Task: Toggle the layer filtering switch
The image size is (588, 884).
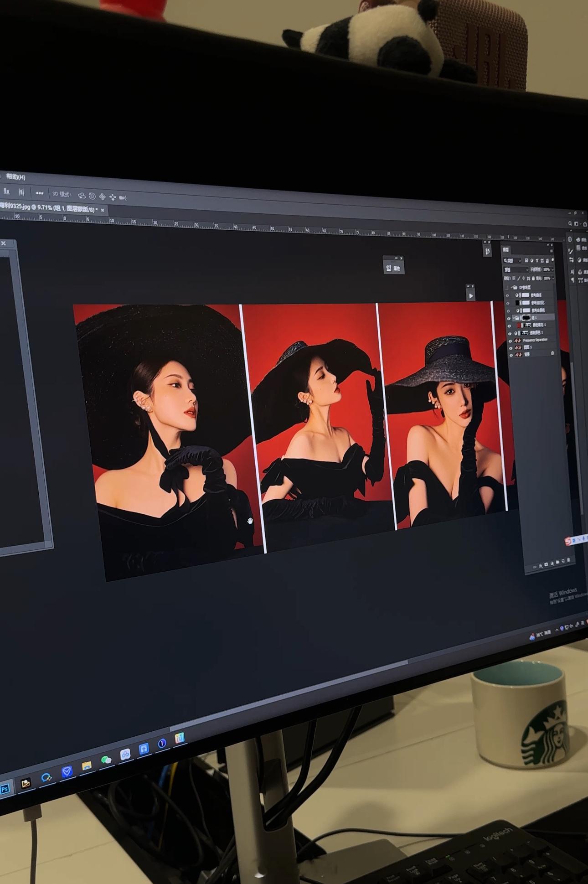Action: [553, 261]
